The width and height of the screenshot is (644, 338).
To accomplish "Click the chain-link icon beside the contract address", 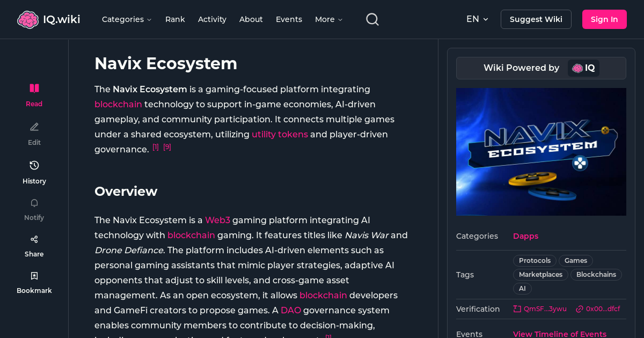I will 579,308.
